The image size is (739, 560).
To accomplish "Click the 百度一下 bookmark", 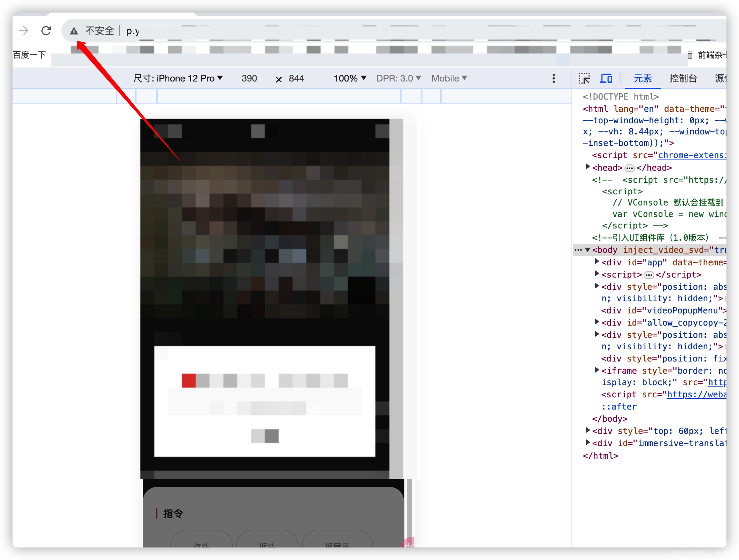I will (29, 55).
